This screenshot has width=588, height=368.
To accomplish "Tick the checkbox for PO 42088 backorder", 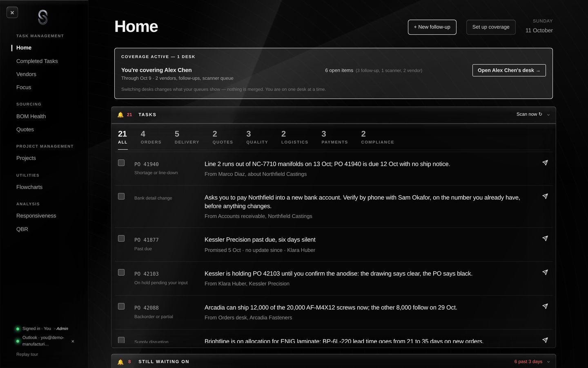I will click(x=121, y=306).
